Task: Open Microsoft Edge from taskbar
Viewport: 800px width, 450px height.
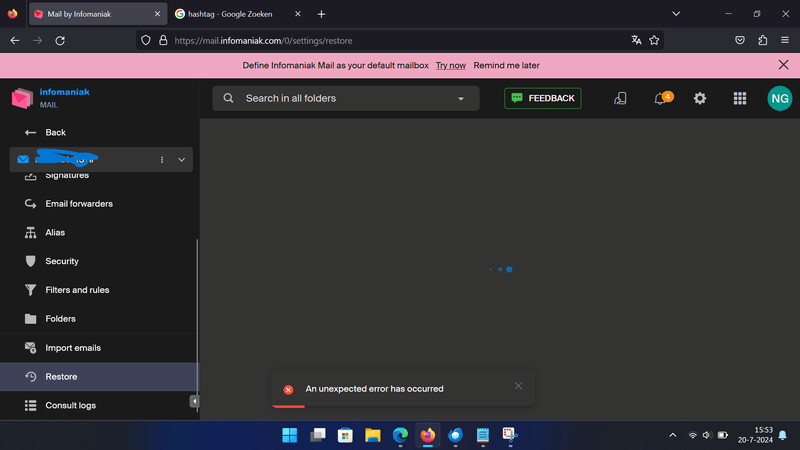Action: (400, 435)
